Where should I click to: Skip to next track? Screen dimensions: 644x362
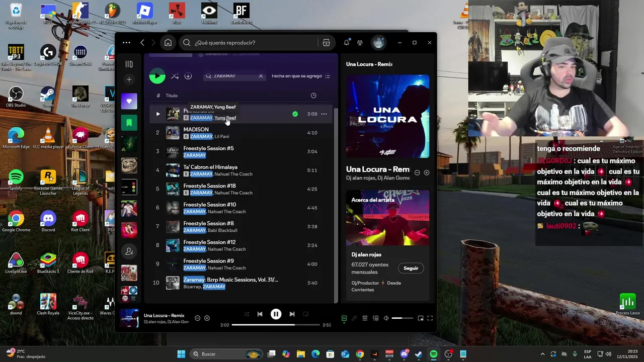tap(292, 314)
